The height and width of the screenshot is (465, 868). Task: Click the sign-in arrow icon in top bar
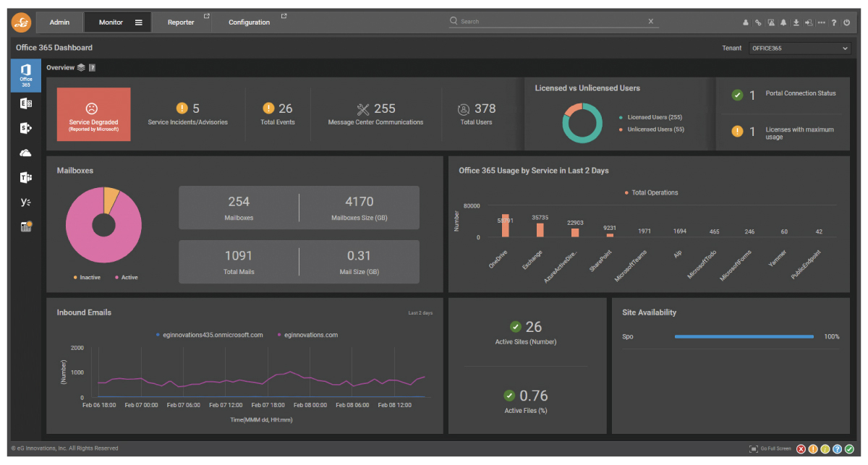(809, 22)
